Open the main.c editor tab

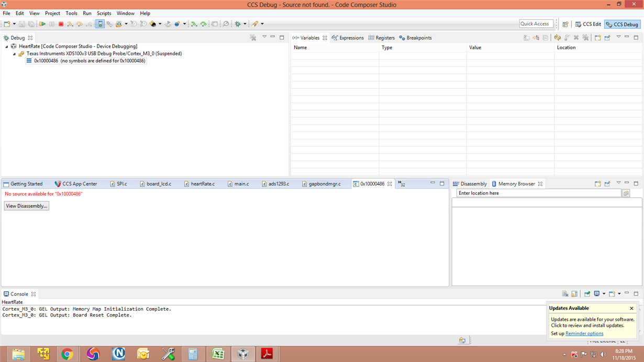pyautogui.click(x=238, y=184)
